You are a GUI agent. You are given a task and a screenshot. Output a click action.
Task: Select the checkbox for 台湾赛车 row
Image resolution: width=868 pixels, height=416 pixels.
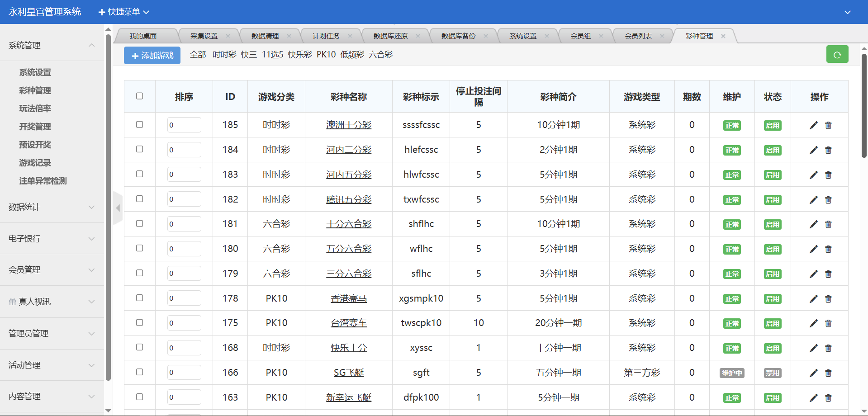pos(139,322)
